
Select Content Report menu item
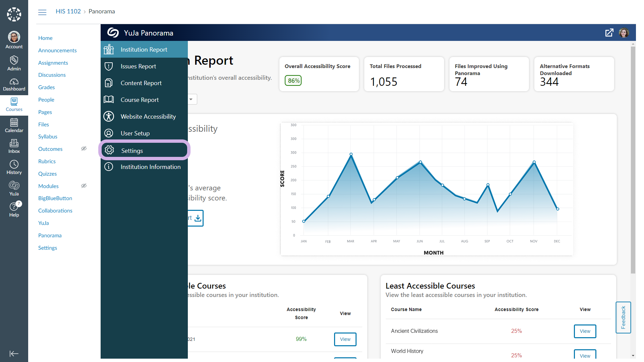[x=141, y=83]
